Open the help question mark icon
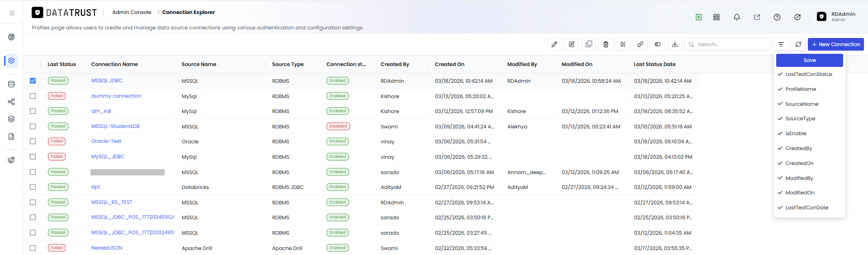Viewport: 868px width, 255px height. tap(777, 17)
